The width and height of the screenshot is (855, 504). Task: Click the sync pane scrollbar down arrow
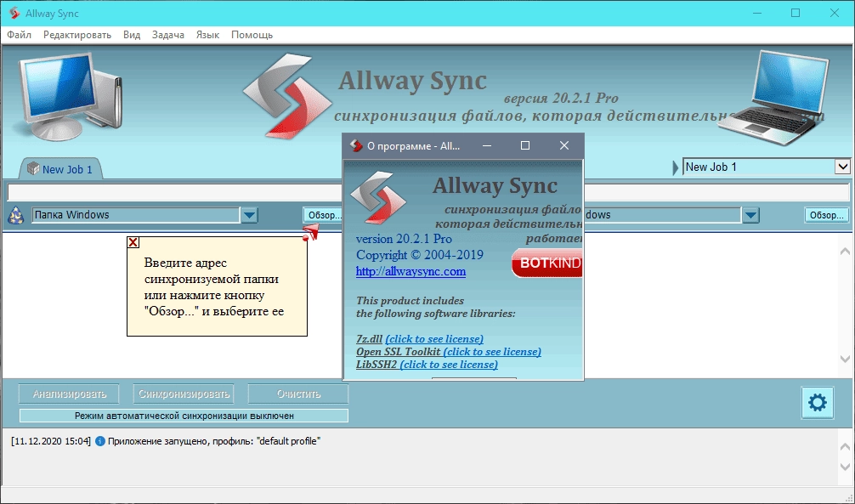845,359
